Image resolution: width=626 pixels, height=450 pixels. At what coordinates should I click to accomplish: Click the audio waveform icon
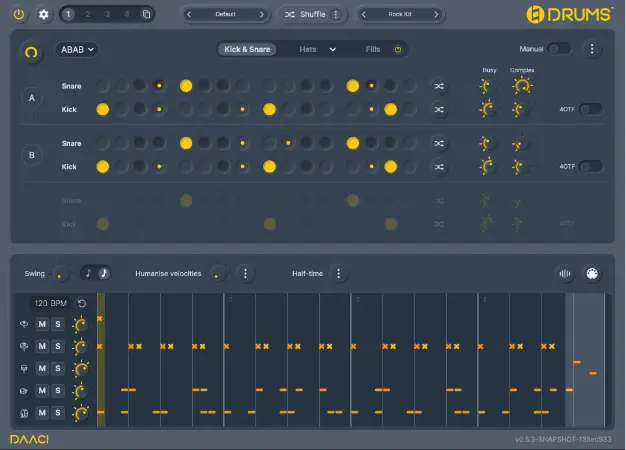coord(565,273)
